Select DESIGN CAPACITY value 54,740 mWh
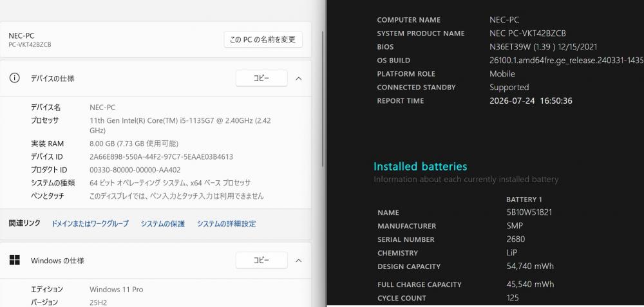Viewport: 644px width, 307px height. (530, 266)
